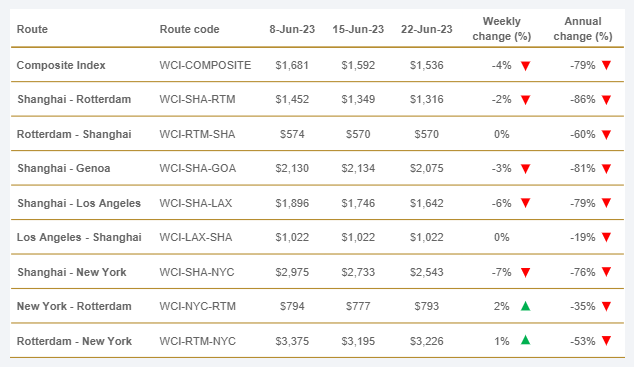Select the Route code column header
The width and height of the screenshot is (634, 367).
189,29
